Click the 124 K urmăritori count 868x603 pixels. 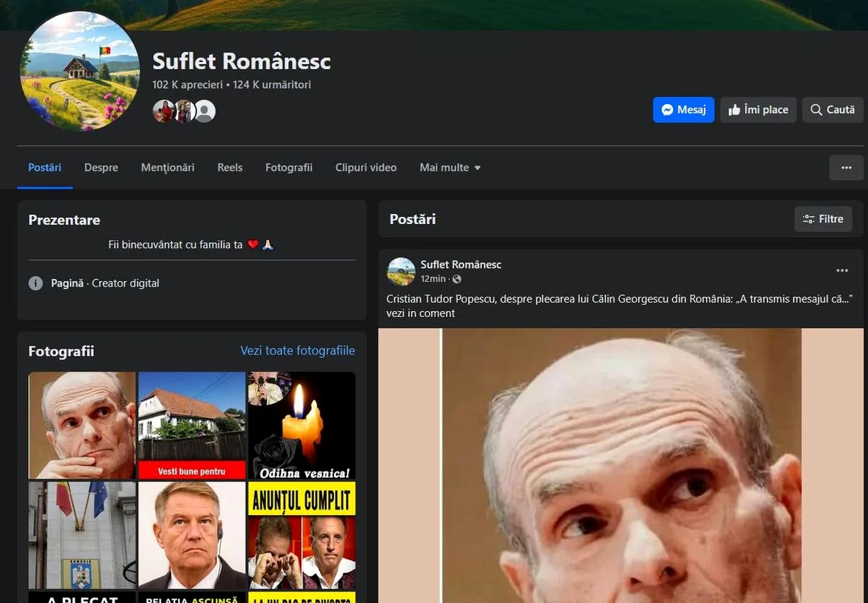[272, 85]
